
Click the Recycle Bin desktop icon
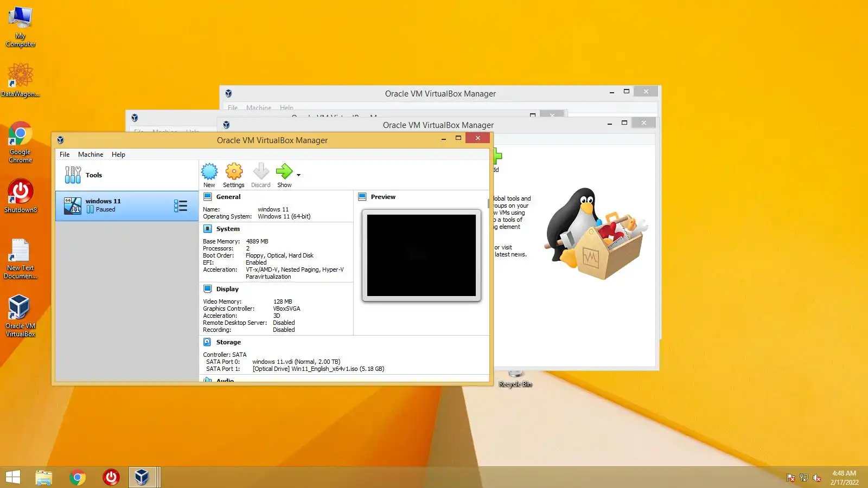pos(515,380)
